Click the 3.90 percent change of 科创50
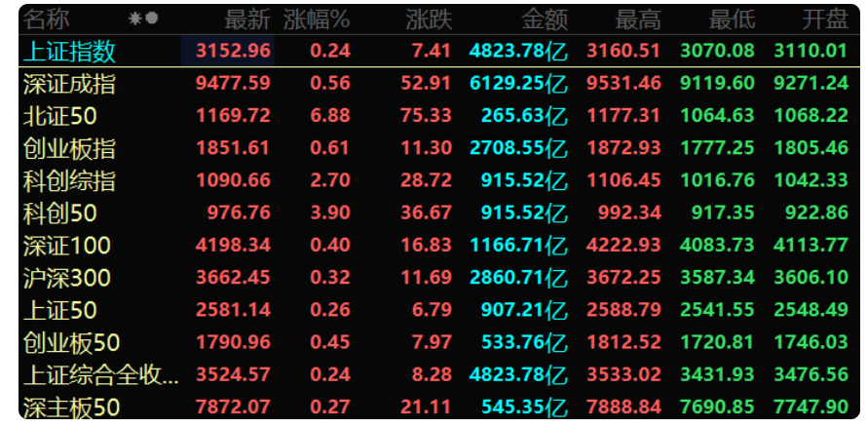 tap(330, 213)
